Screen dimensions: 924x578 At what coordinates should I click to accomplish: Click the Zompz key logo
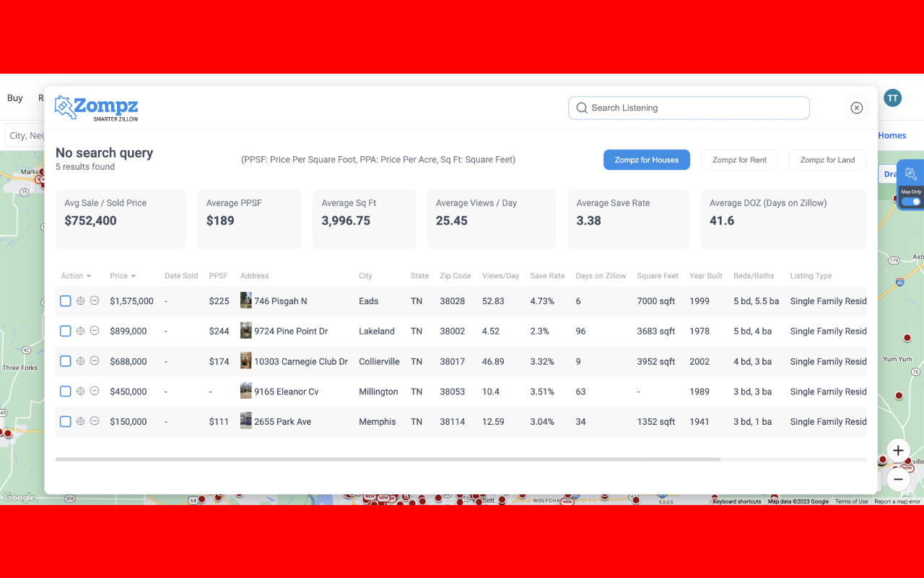tap(97, 108)
